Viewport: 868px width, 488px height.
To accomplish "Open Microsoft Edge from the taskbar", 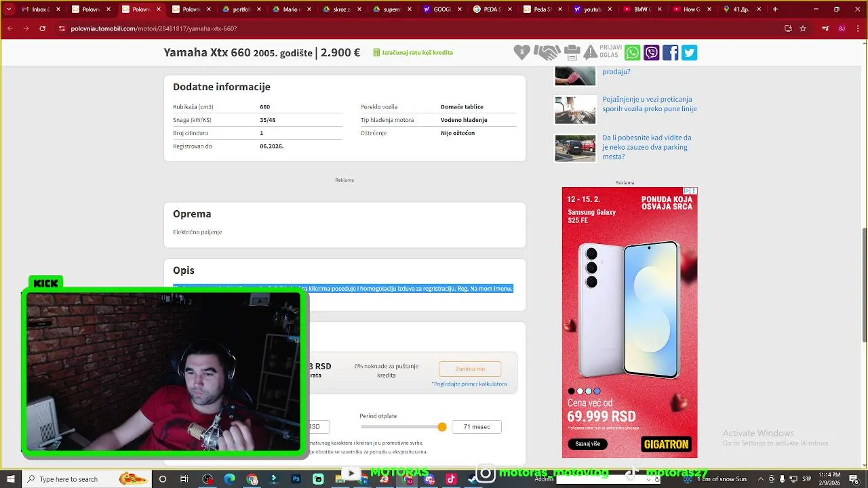I will click(229, 479).
